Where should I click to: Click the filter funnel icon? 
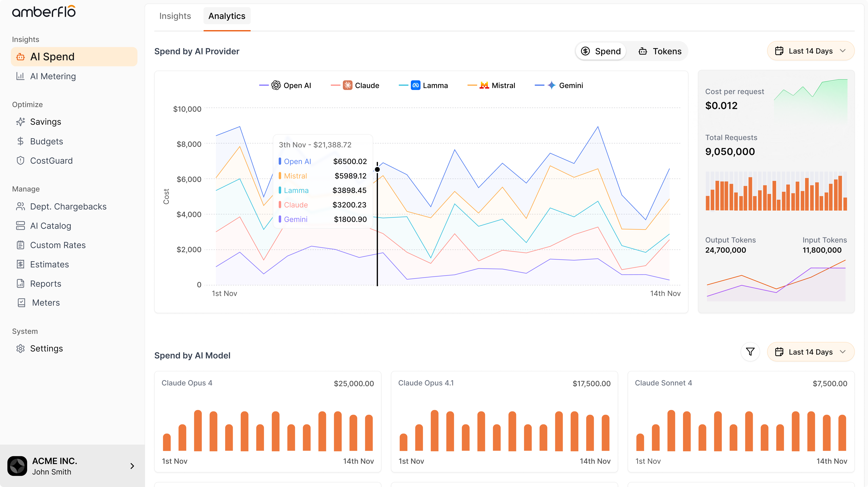click(750, 352)
